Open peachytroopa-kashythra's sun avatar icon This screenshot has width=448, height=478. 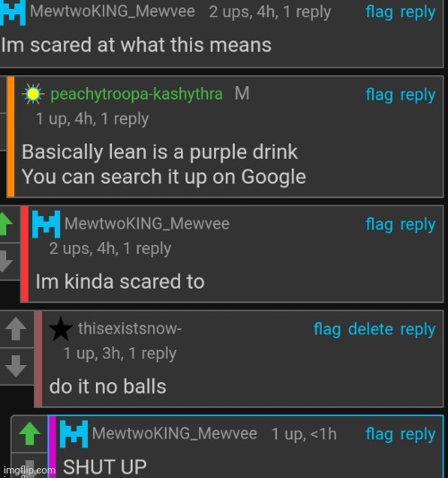[x=33, y=94]
